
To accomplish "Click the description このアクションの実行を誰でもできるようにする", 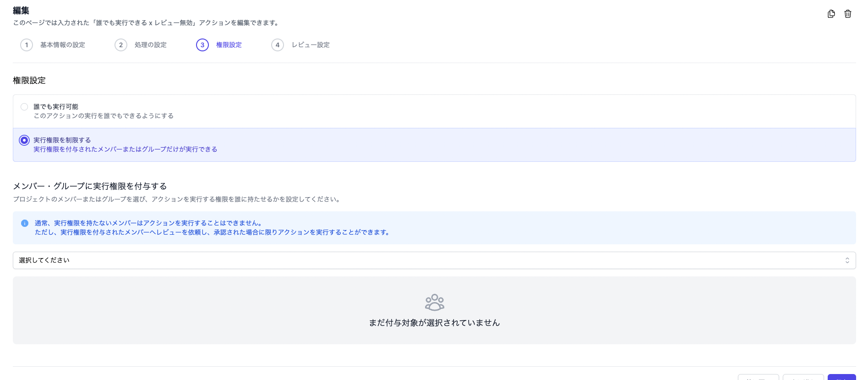I will pyautogui.click(x=104, y=116).
